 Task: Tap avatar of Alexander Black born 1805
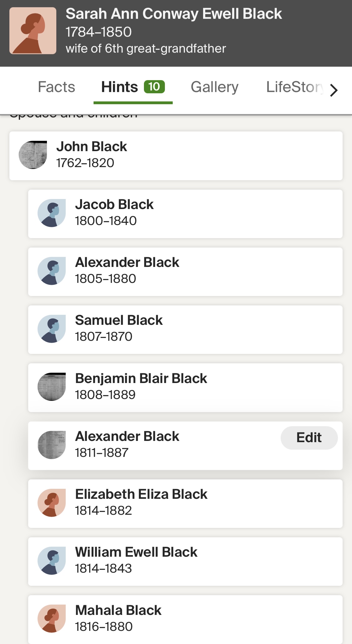tap(52, 271)
